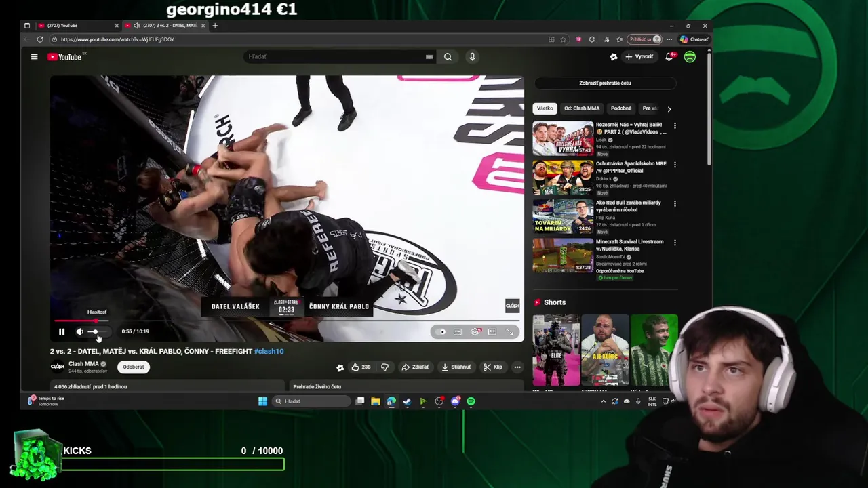Open the Shorts section heading
The height and width of the screenshot is (488, 868).
coord(555,302)
